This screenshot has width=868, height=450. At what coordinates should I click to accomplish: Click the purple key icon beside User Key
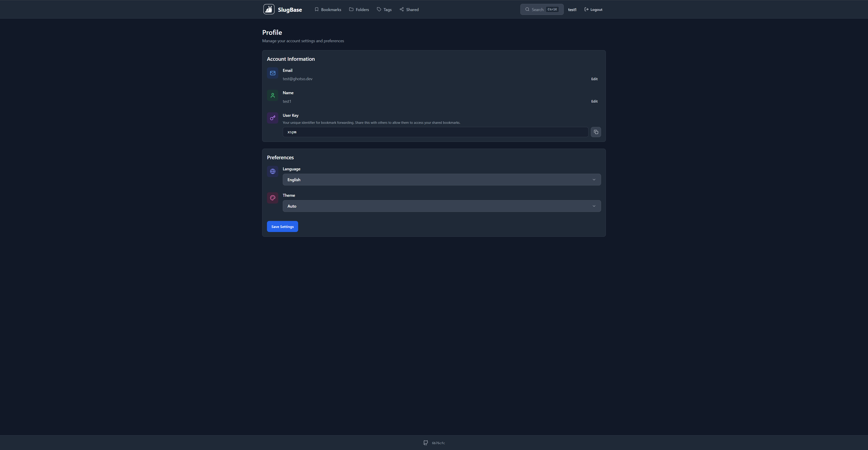[272, 118]
